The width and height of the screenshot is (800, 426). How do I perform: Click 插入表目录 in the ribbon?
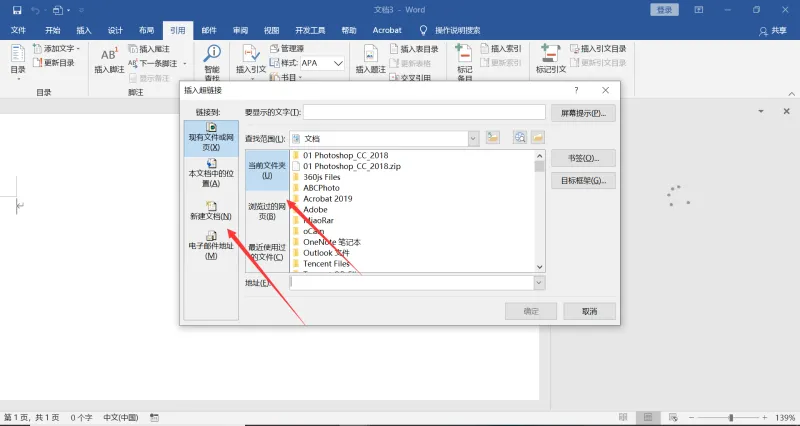[414, 49]
